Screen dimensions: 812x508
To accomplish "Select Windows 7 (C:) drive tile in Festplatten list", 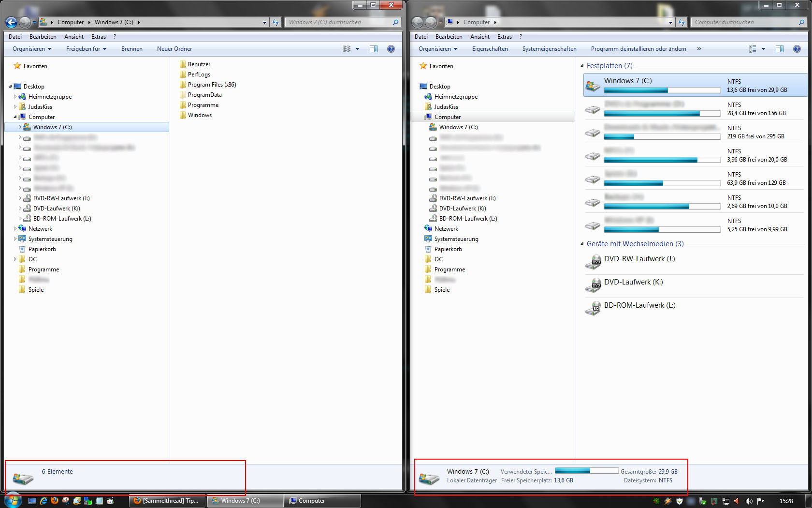I will pyautogui.click(x=695, y=85).
